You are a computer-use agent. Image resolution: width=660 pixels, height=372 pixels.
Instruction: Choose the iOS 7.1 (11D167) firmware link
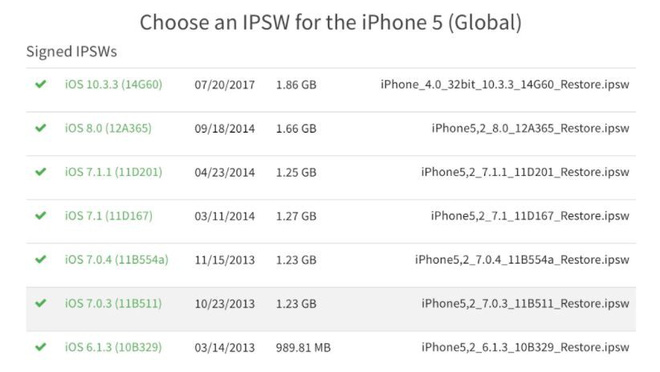tap(109, 216)
